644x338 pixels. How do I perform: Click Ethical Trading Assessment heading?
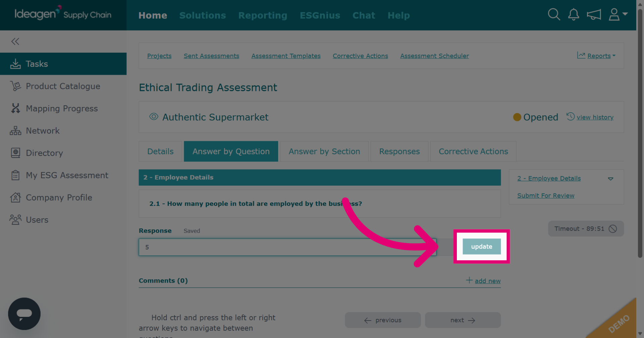click(208, 88)
